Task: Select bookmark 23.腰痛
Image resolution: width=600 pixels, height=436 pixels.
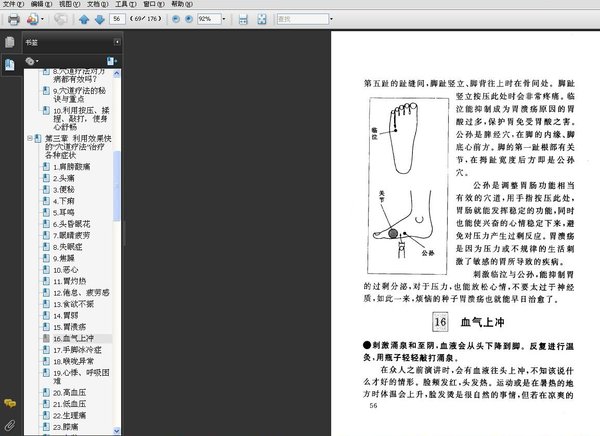Action: [65, 426]
